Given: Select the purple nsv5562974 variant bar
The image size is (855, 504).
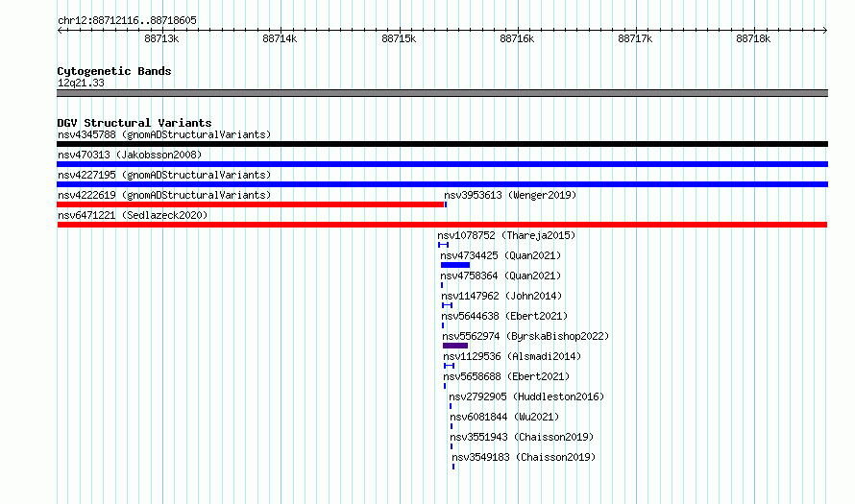Looking at the screenshot, I should (x=455, y=346).
